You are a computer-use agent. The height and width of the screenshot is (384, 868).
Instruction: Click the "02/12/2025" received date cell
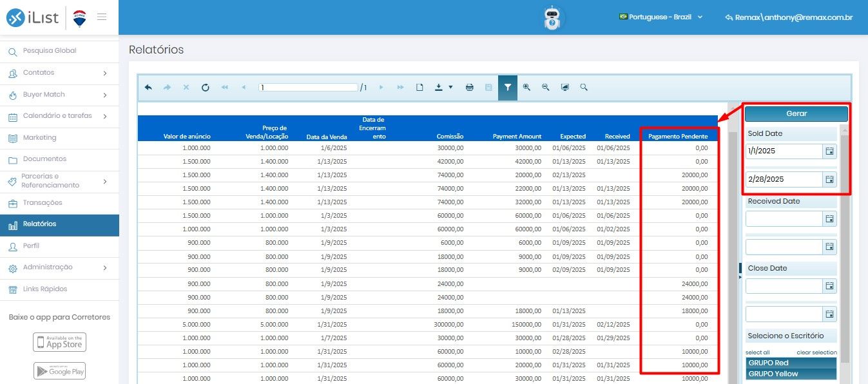612,324
